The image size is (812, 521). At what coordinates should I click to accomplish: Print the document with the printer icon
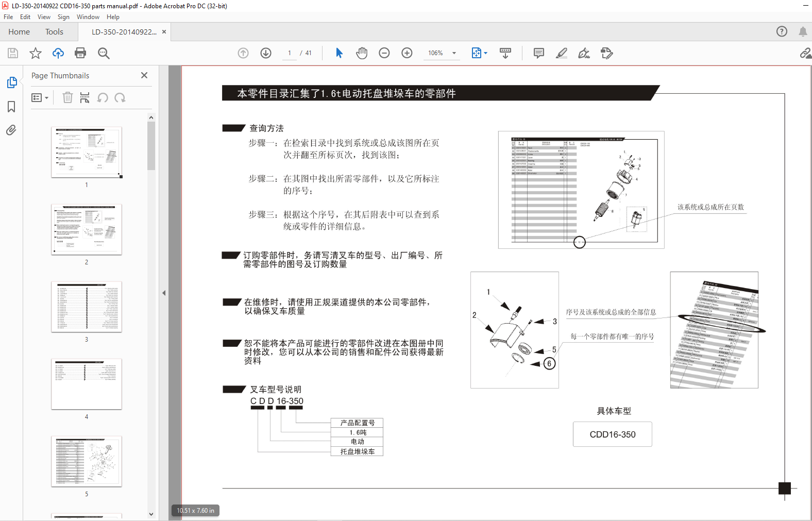click(80, 53)
